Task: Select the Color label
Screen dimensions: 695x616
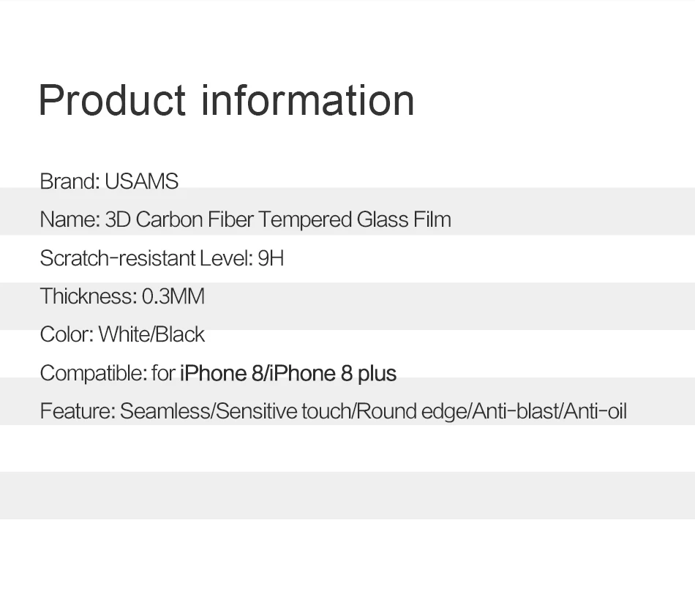Action: click(67, 334)
